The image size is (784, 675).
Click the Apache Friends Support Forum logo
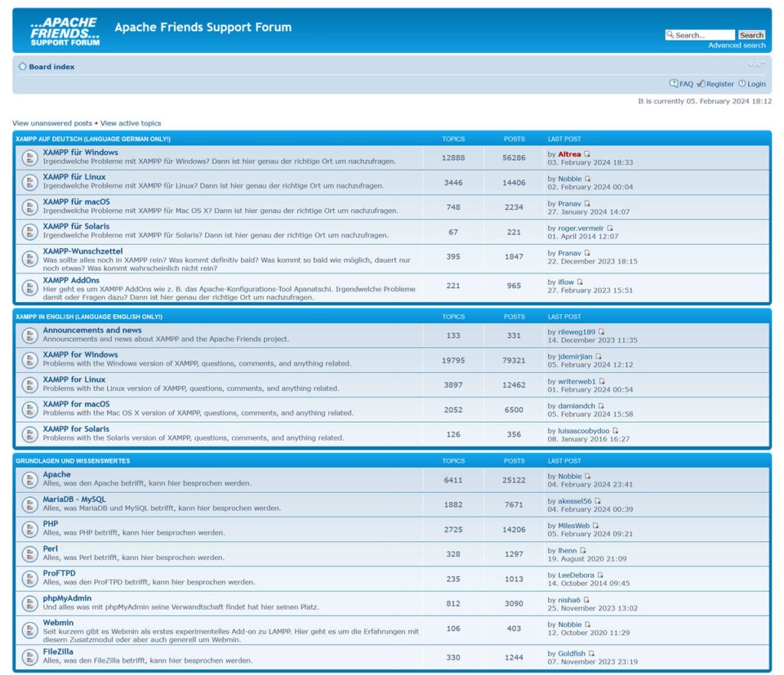64,31
